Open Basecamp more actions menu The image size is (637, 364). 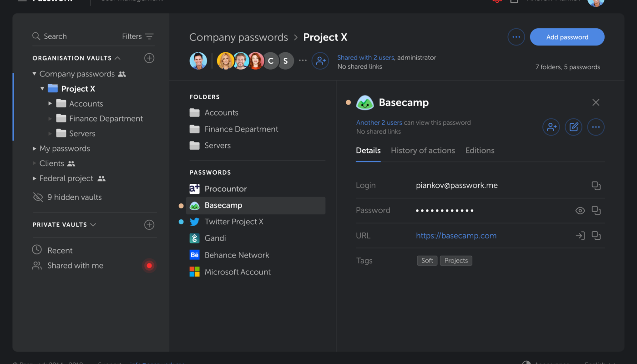(596, 127)
